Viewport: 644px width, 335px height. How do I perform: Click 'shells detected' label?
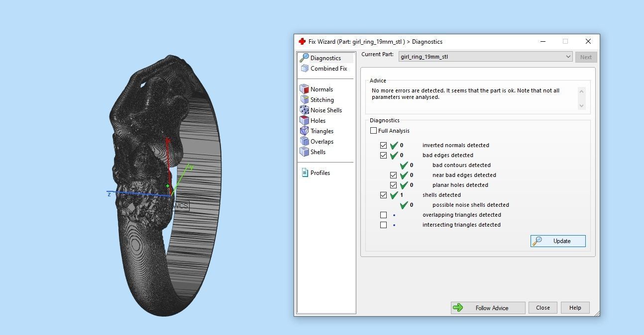pyautogui.click(x=441, y=195)
